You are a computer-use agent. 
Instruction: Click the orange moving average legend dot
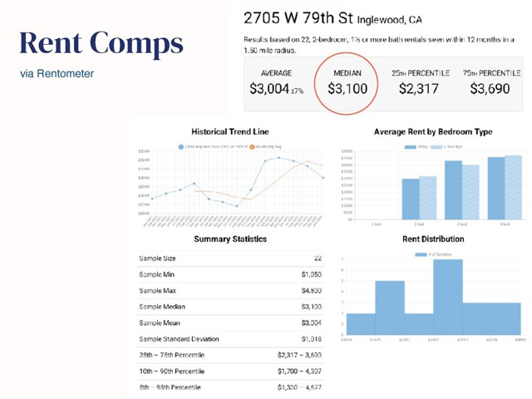click(x=251, y=146)
